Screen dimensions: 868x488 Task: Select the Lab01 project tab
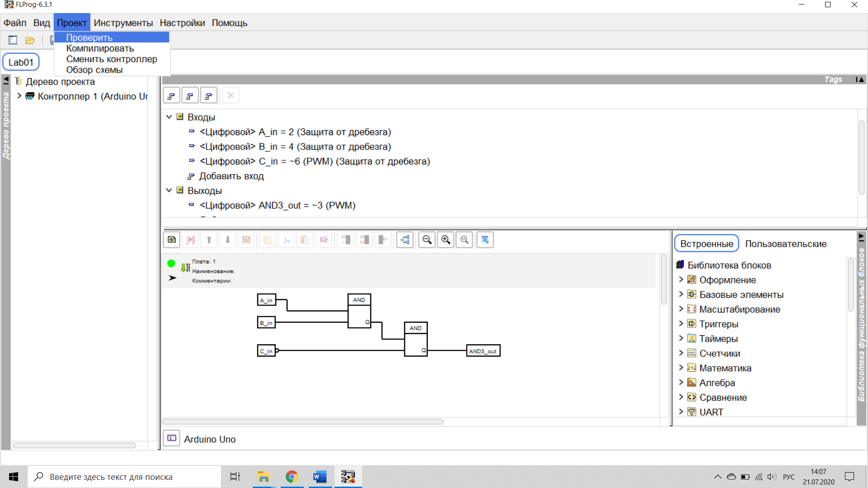21,62
